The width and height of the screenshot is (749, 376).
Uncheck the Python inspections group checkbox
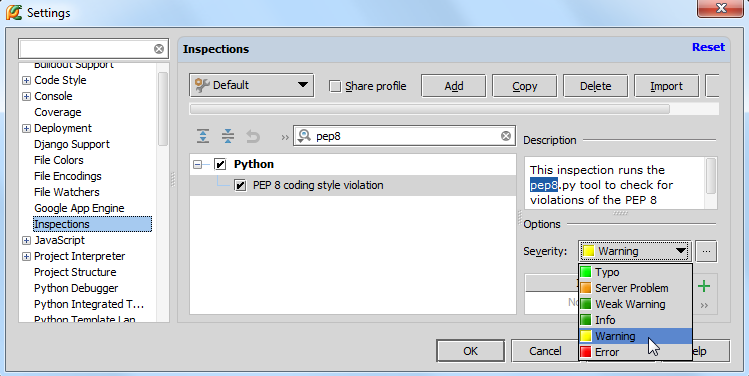click(x=220, y=164)
